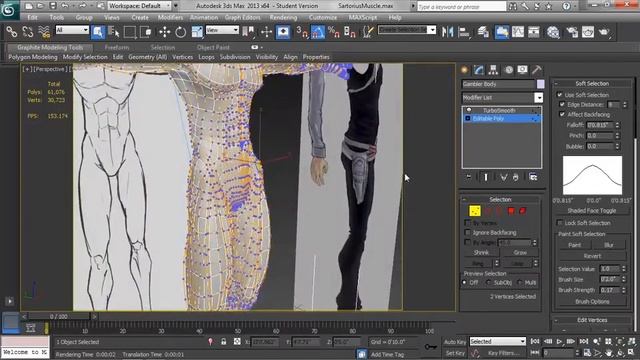Screen dimensions: 640x360
Task: Toggle the Selection Lock padlock icon
Action: pyautogui.click(x=224, y=342)
